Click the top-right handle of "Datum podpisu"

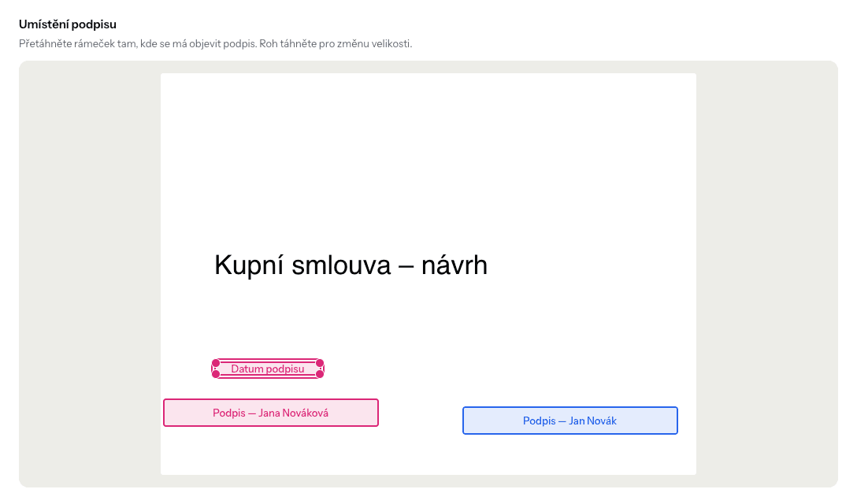320,364
